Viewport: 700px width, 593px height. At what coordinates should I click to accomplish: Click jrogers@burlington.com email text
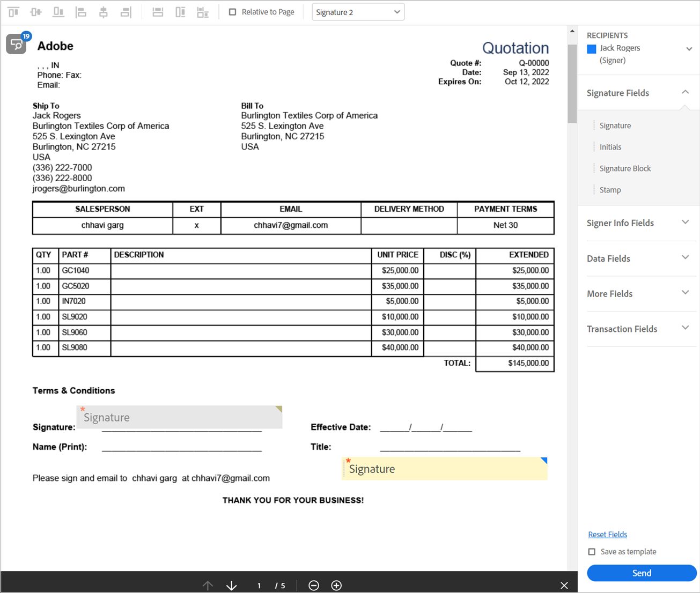coord(79,189)
